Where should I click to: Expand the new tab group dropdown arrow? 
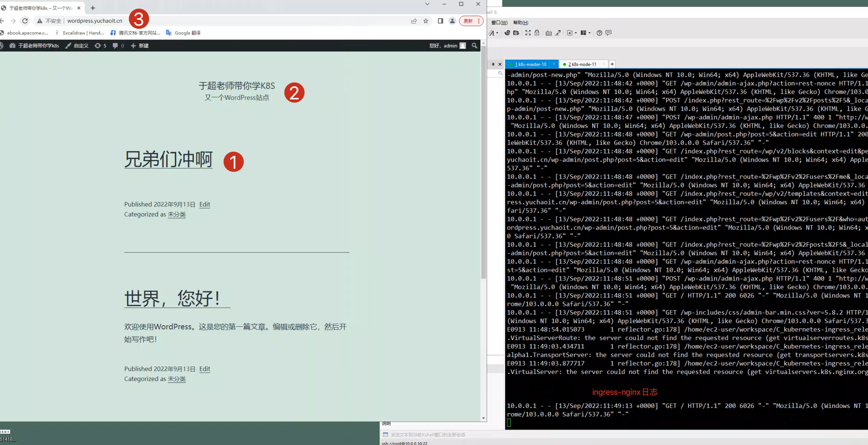point(575,33)
